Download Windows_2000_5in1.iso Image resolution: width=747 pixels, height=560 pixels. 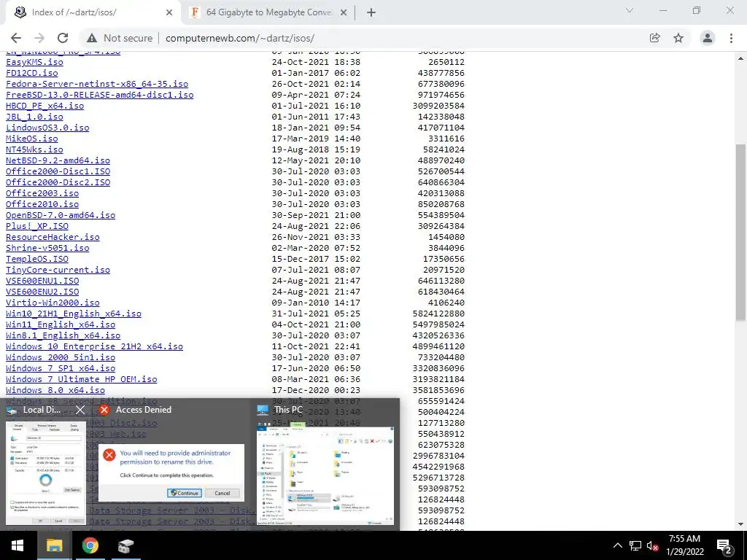61,357
